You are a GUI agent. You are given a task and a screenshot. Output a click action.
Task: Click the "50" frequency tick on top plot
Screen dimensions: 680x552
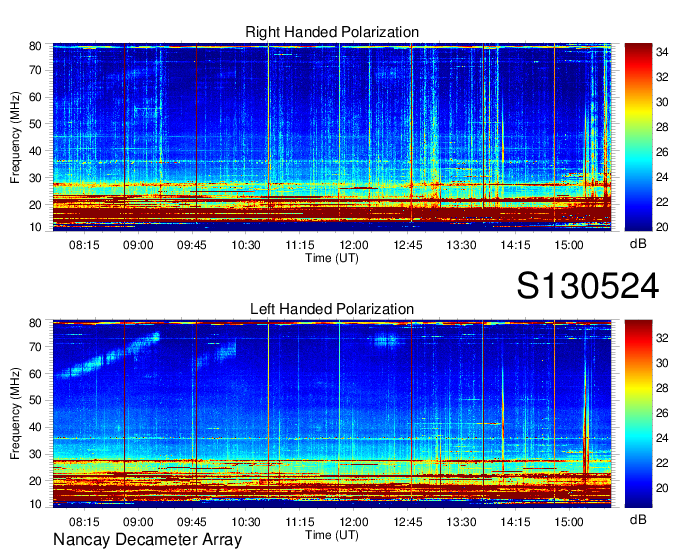point(35,124)
